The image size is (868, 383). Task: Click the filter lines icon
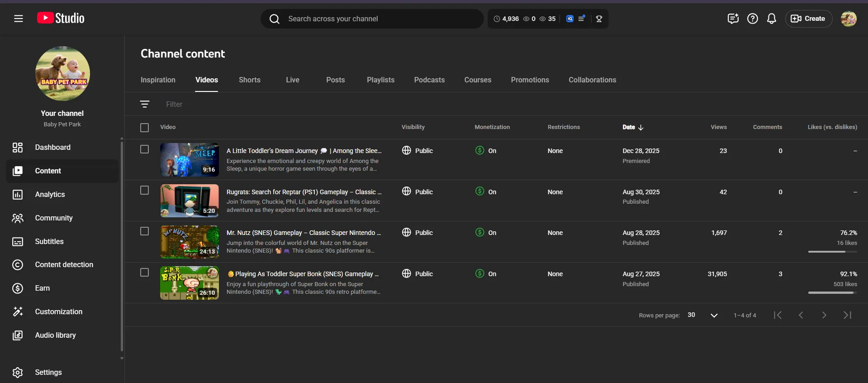[x=145, y=104]
